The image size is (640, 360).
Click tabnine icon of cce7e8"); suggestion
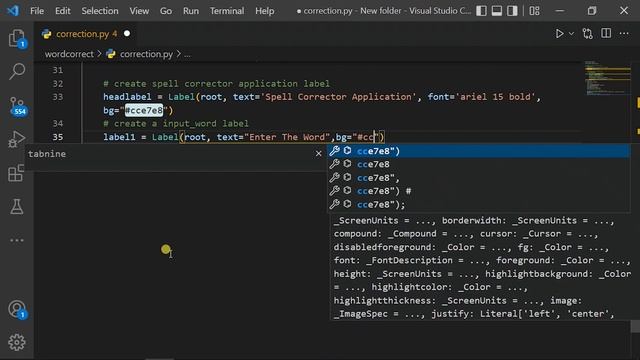(x=347, y=204)
